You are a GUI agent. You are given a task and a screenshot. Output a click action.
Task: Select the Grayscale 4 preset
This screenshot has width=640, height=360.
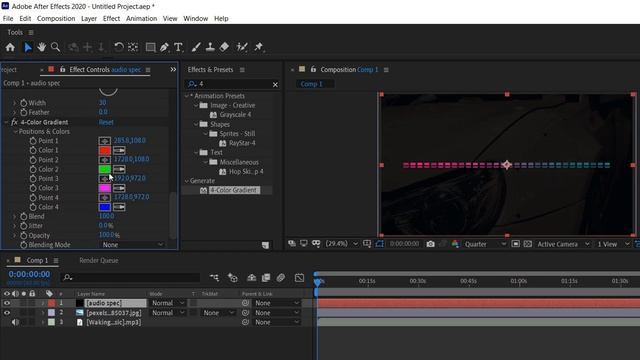point(236,115)
